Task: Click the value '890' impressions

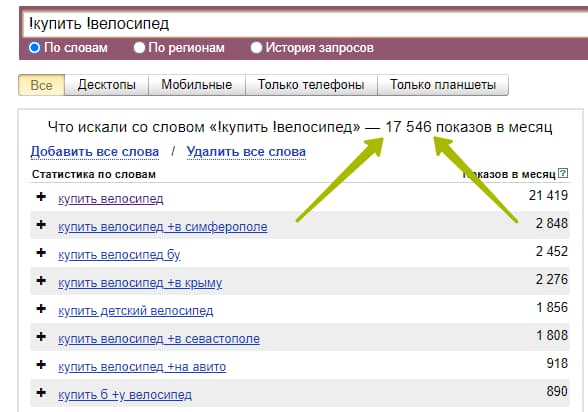Action: tap(557, 391)
